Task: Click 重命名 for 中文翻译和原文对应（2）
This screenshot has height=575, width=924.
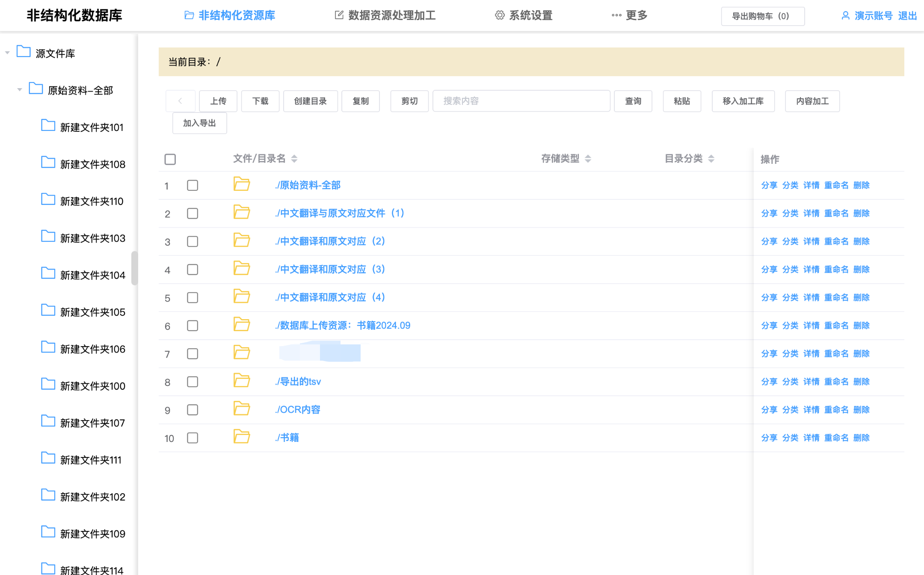Action: [x=836, y=241]
